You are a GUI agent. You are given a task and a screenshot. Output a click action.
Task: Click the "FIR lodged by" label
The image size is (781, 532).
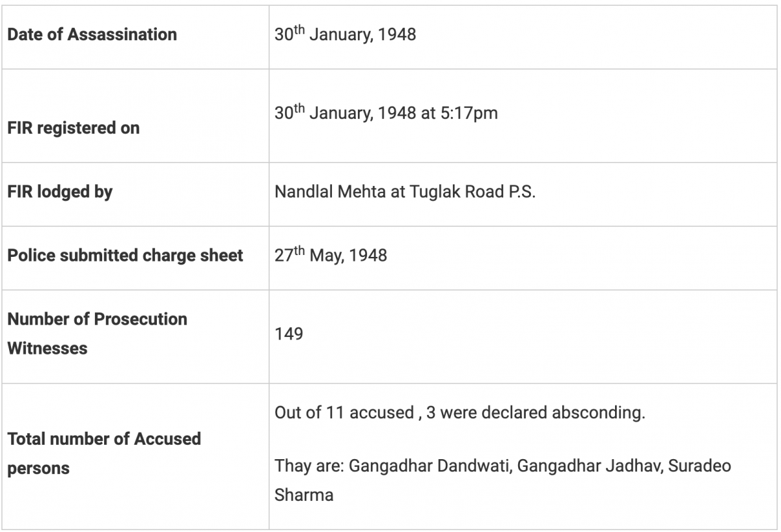tap(60, 192)
